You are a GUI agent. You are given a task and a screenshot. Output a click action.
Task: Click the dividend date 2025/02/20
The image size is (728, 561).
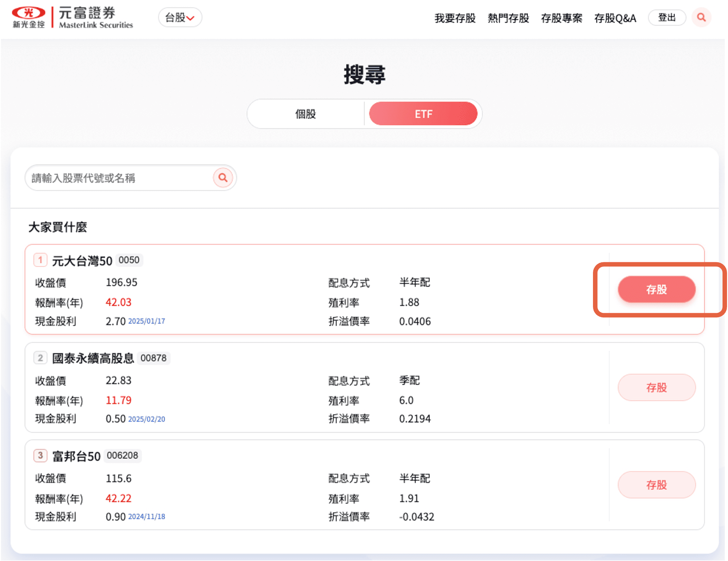[147, 419]
